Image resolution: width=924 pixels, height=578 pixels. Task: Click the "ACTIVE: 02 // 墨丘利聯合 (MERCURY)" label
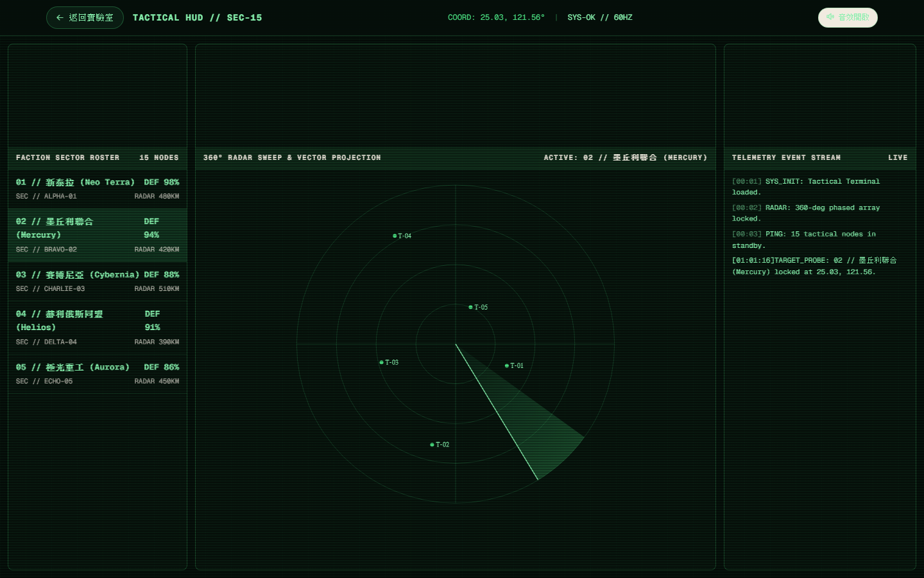[x=626, y=157]
